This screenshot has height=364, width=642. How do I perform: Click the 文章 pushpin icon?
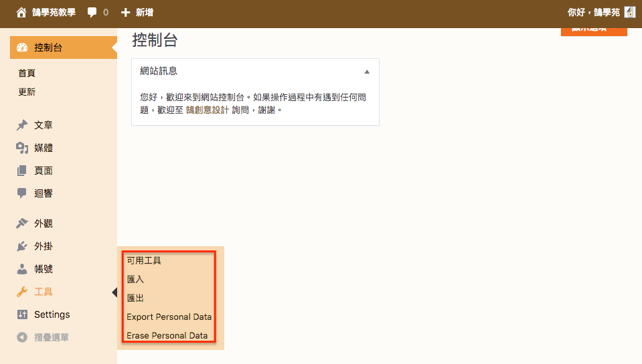(x=22, y=125)
